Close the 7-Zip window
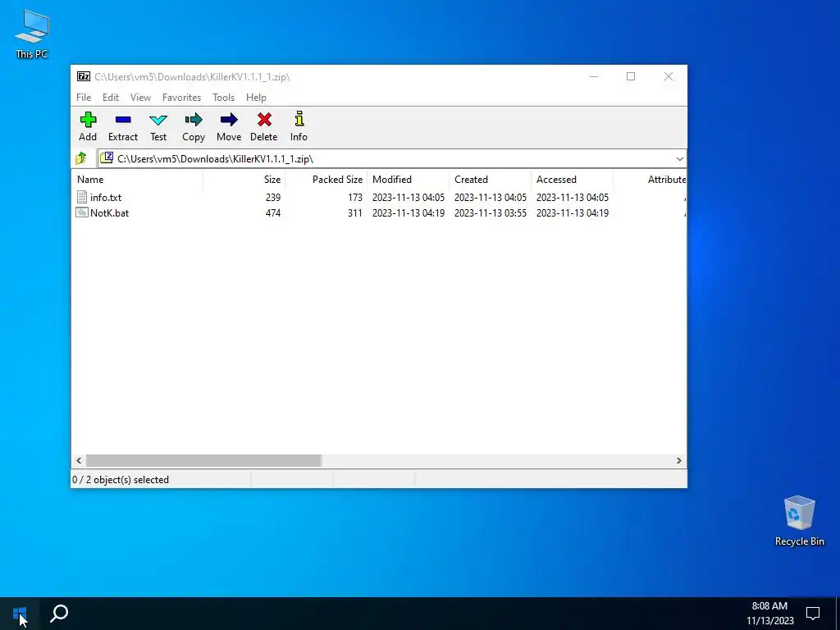The height and width of the screenshot is (630, 840). (x=668, y=76)
